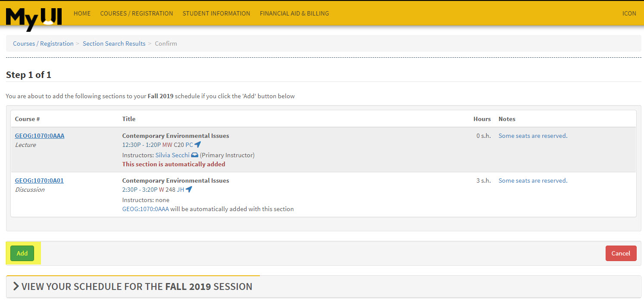The image size is (644, 302).
Task: Click the 'Hours' column header
Action: click(482, 119)
